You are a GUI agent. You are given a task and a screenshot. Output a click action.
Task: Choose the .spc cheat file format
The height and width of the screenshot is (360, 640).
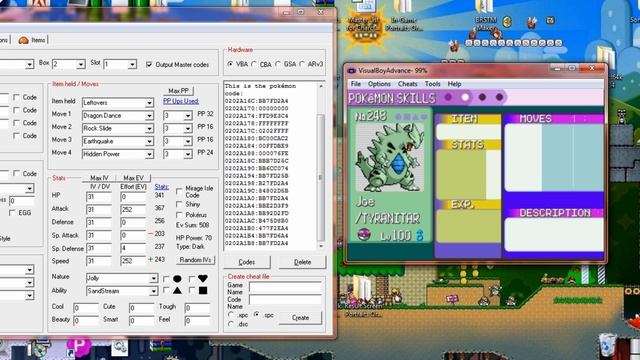256,315
